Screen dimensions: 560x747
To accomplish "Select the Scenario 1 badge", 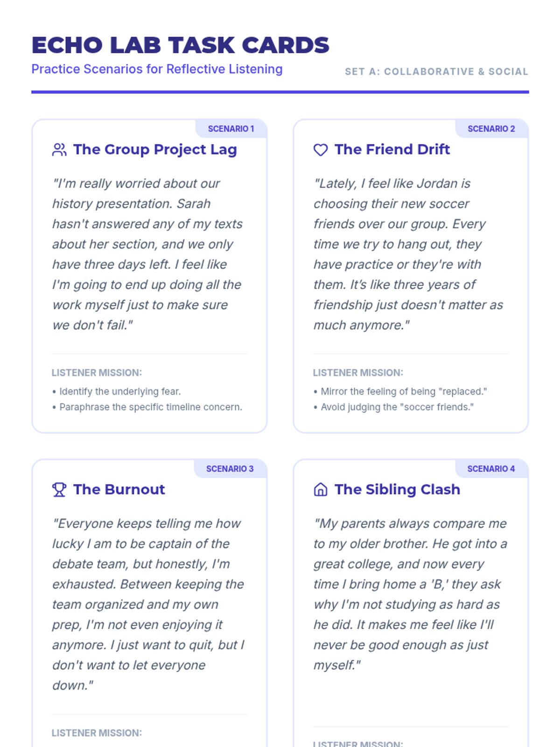I will point(231,129).
